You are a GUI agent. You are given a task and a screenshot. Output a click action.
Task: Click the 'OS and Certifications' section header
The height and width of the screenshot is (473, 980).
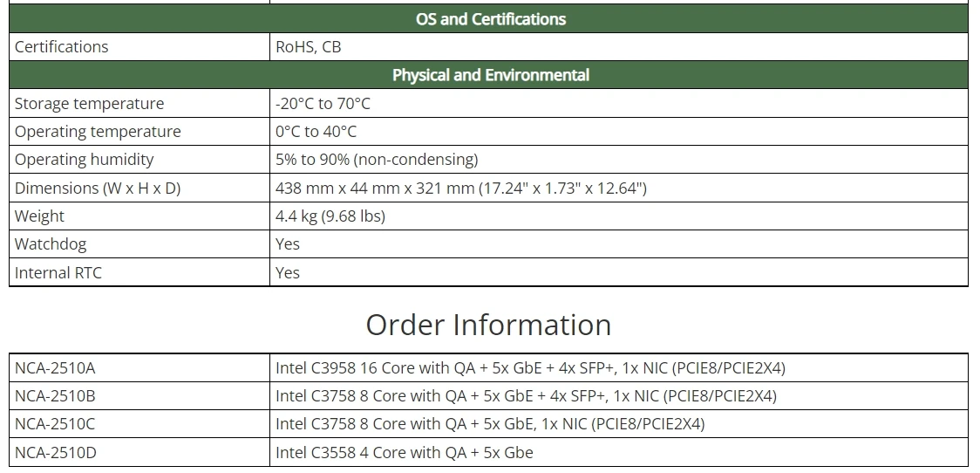pos(491,19)
